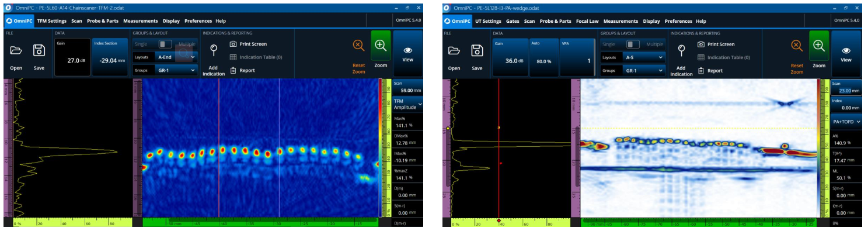Open Gates menu in right window
This screenshot has width=868, height=231.
(x=513, y=21)
